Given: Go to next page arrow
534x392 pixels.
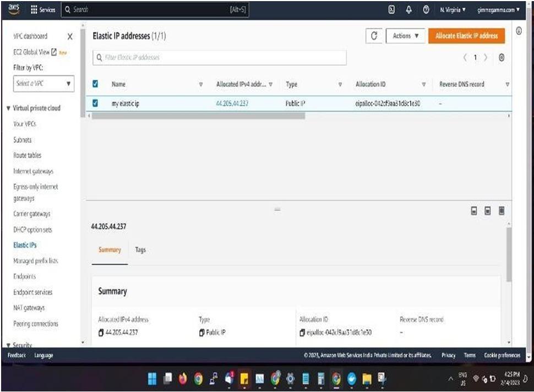Looking at the screenshot, I should tap(486, 58).
